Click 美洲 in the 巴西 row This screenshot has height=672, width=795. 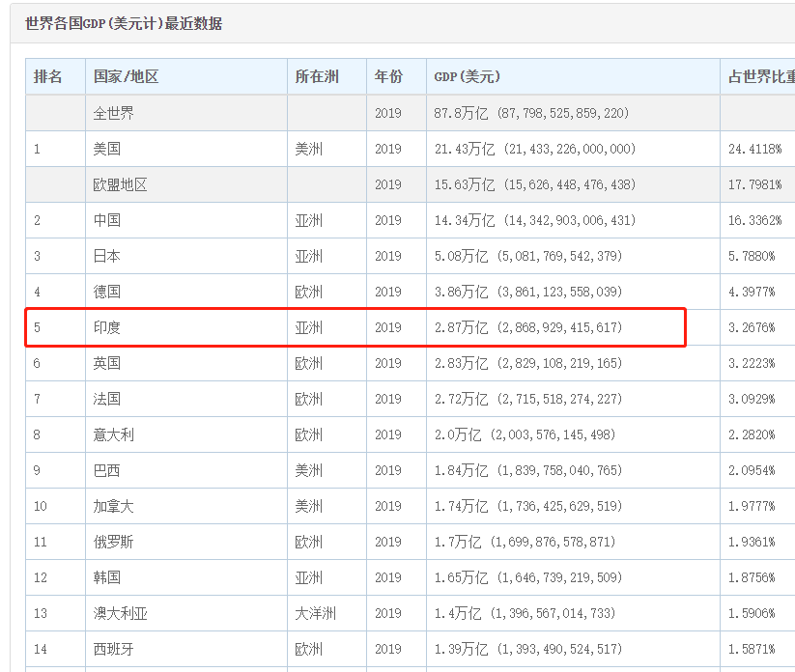pyautogui.click(x=309, y=470)
